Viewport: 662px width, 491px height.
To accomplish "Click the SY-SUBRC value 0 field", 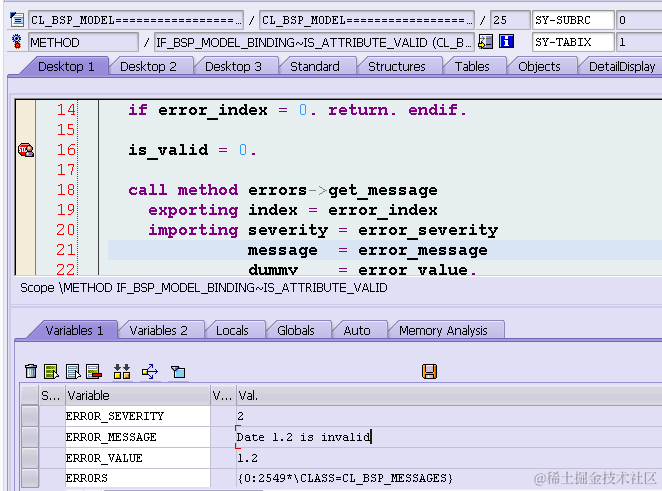I will tap(639, 20).
